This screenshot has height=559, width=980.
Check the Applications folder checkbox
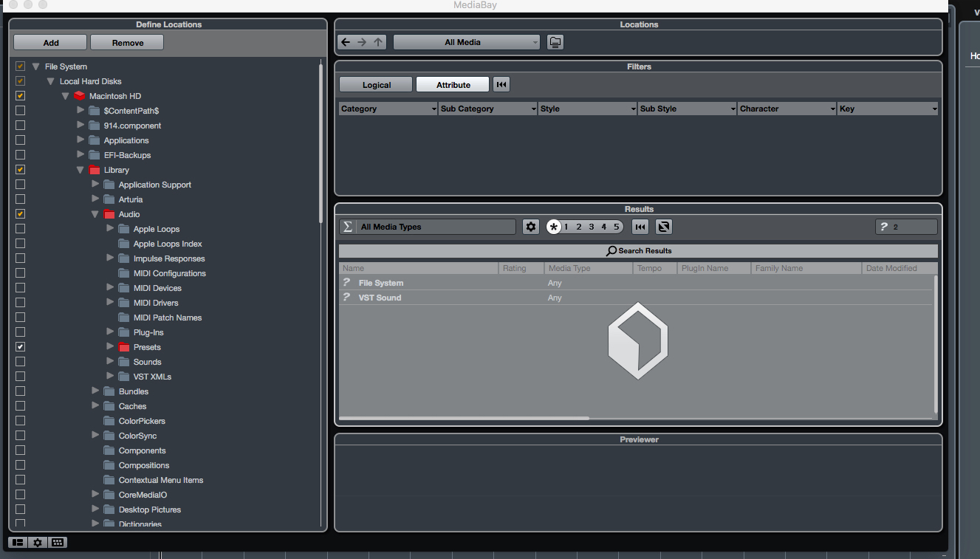20,140
